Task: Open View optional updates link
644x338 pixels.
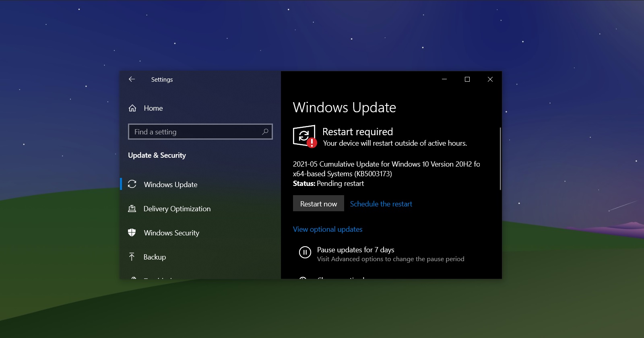Action: (x=328, y=229)
